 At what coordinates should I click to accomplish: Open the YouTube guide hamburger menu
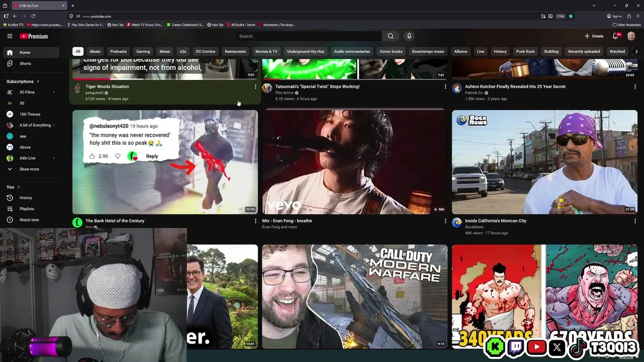(10, 36)
